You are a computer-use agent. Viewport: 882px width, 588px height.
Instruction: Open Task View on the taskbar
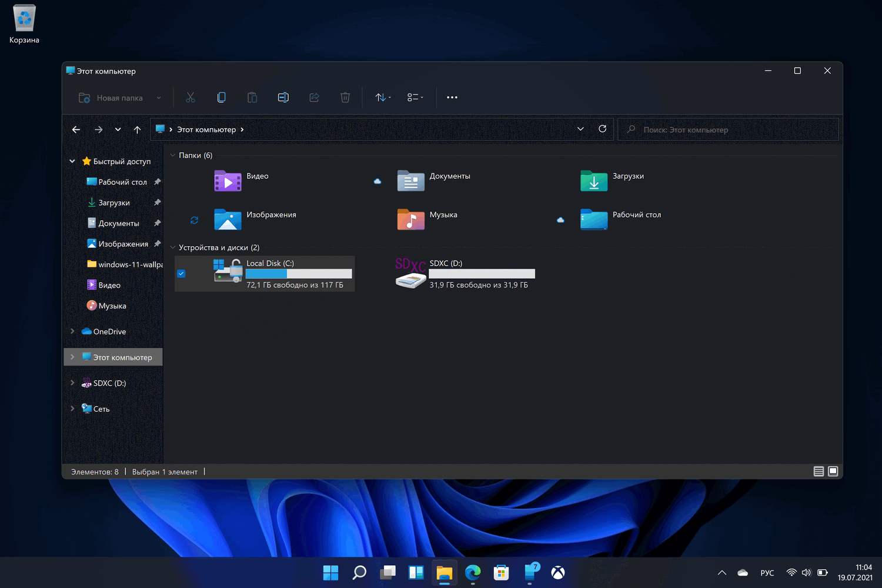pyautogui.click(x=387, y=572)
